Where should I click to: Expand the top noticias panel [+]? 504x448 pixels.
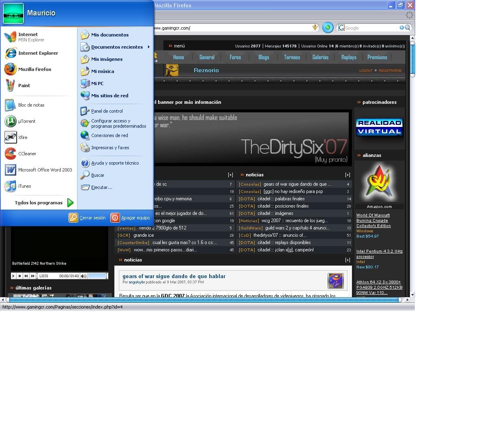347,175
